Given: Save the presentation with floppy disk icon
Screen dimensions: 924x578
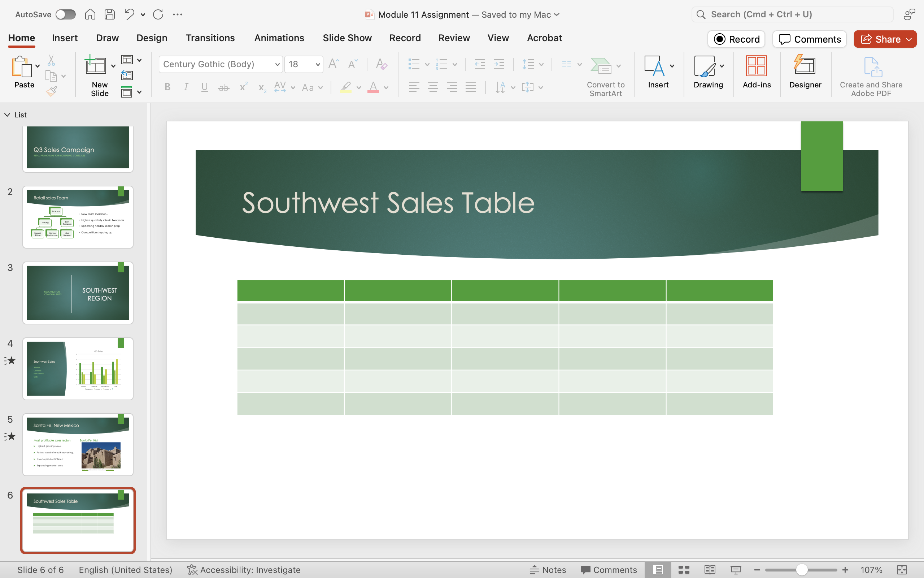Looking at the screenshot, I should [110, 14].
